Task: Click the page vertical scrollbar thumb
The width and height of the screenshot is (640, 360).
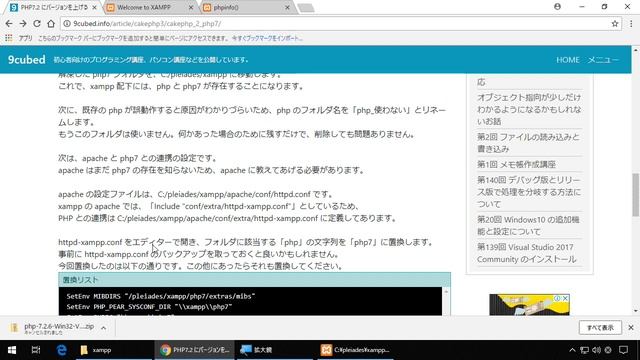Action: click(x=636, y=195)
